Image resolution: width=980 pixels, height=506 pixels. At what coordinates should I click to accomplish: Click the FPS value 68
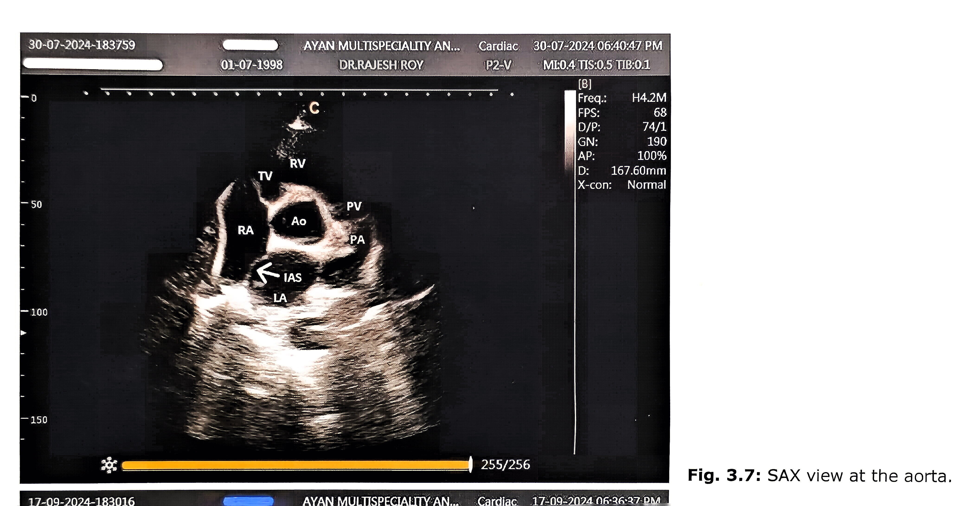pyautogui.click(x=660, y=112)
